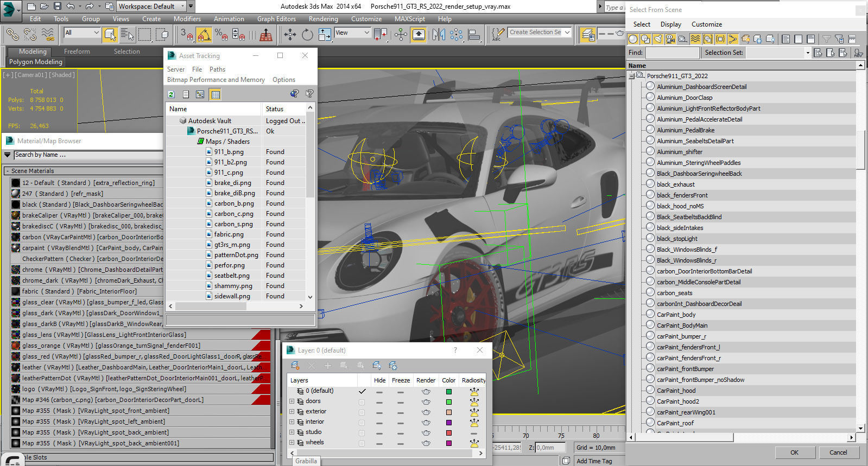Open the Rendering menu

(324, 18)
